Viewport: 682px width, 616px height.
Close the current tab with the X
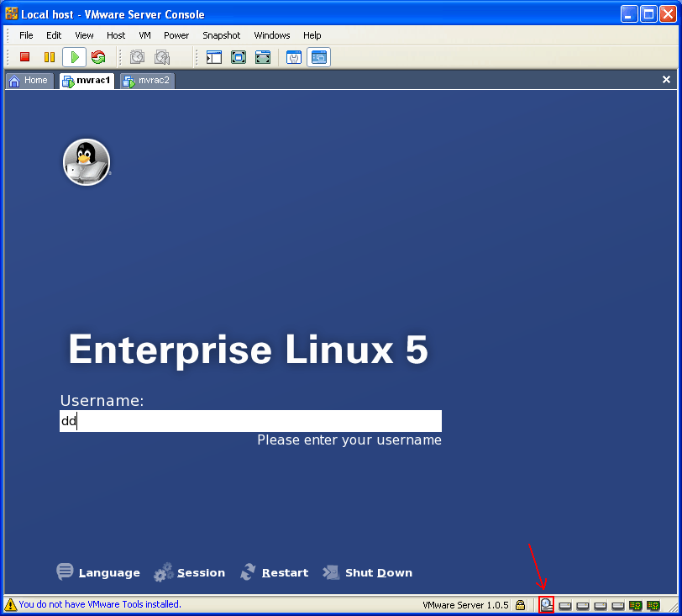(x=667, y=80)
